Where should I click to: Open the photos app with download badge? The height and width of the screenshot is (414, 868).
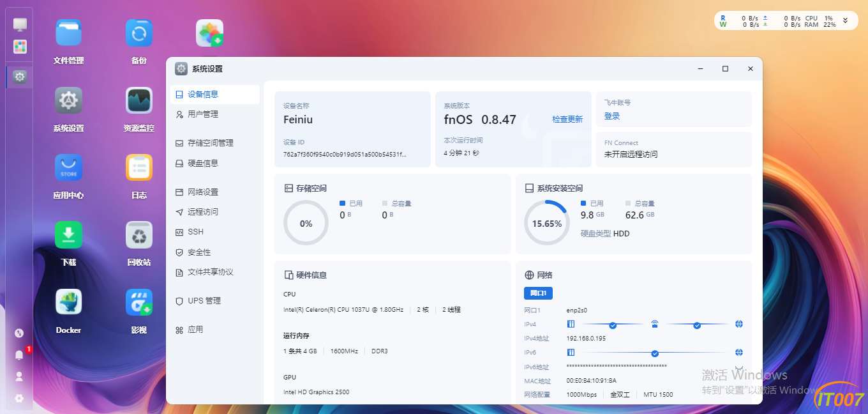(x=209, y=33)
